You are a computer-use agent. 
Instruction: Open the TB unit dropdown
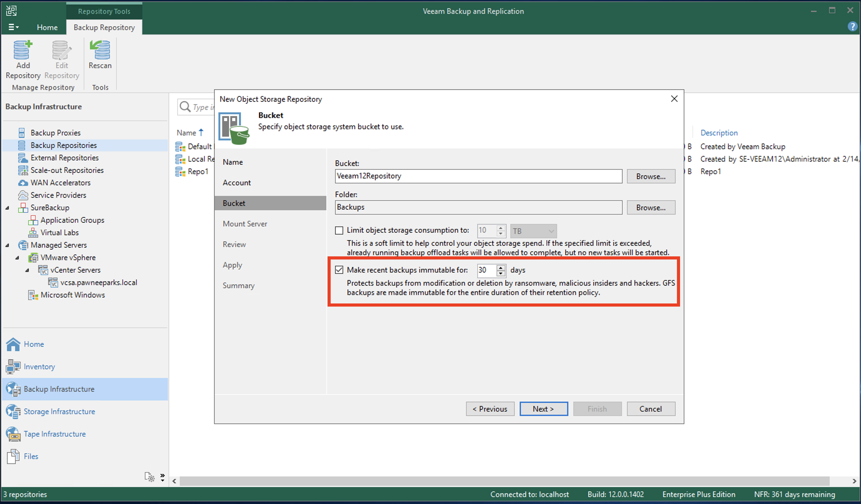[x=533, y=231]
